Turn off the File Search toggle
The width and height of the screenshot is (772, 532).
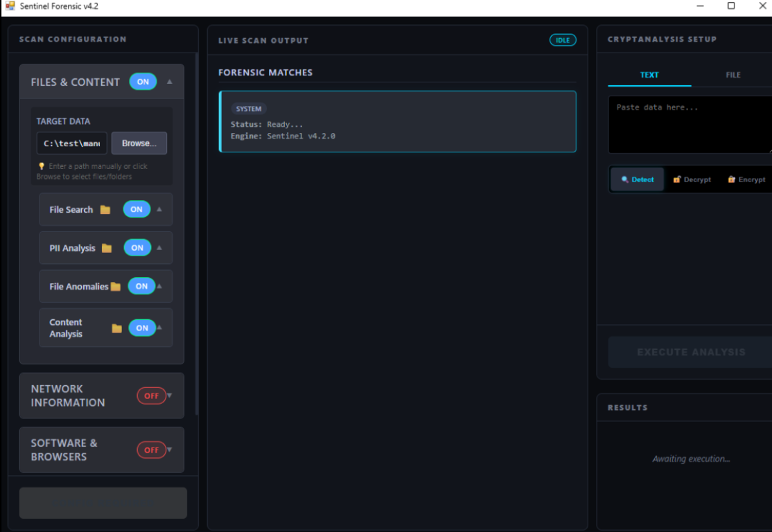point(137,209)
